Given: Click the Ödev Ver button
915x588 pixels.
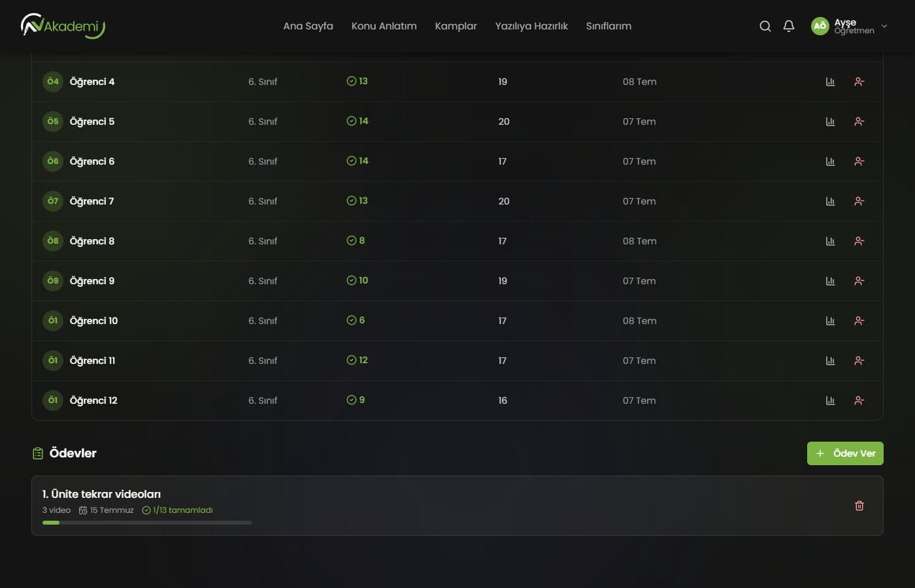Looking at the screenshot, I should [x=845, y=453].
